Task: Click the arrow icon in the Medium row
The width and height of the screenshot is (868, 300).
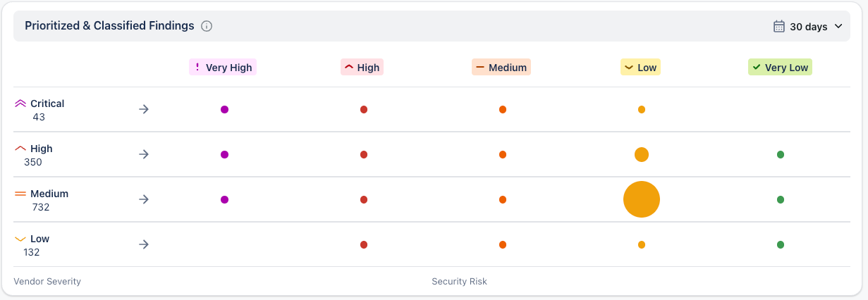Action: [x=144, y=199]
